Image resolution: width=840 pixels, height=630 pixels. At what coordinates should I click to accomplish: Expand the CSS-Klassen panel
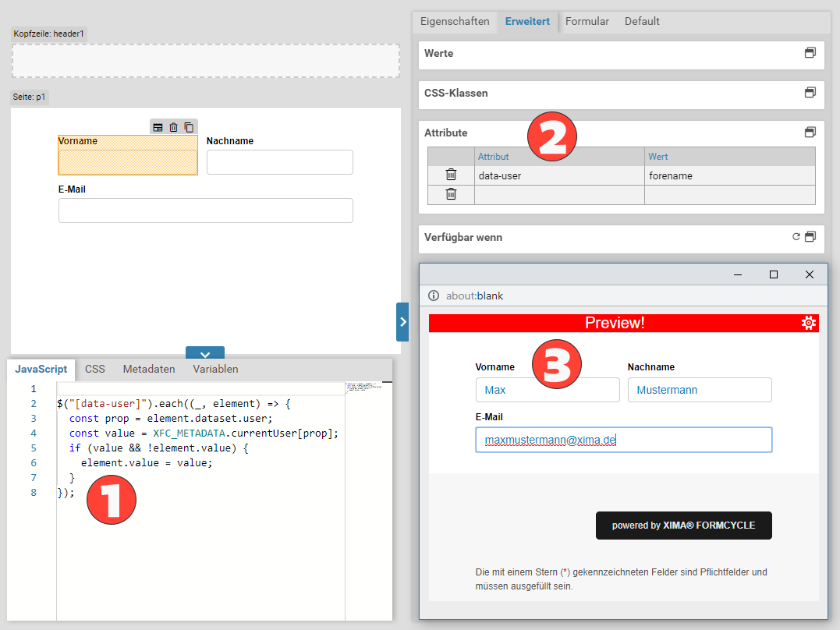(x=810, y=93)
